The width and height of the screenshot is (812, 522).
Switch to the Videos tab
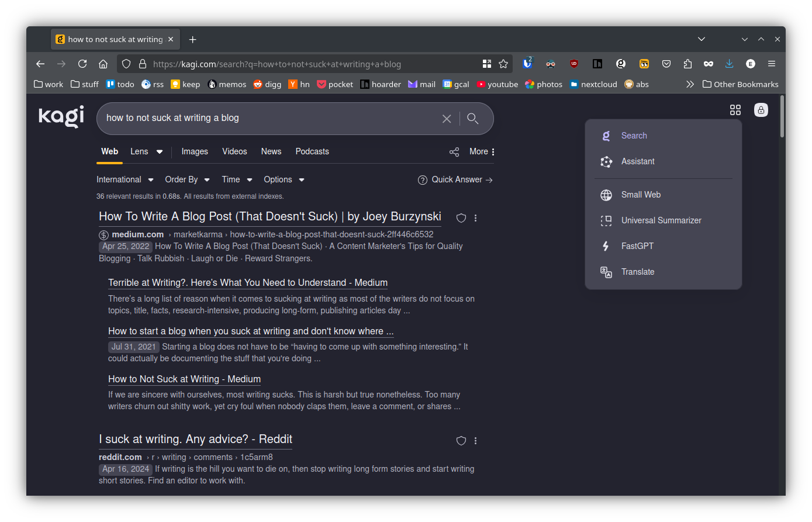pyautogui.click(x=234, y=151)
